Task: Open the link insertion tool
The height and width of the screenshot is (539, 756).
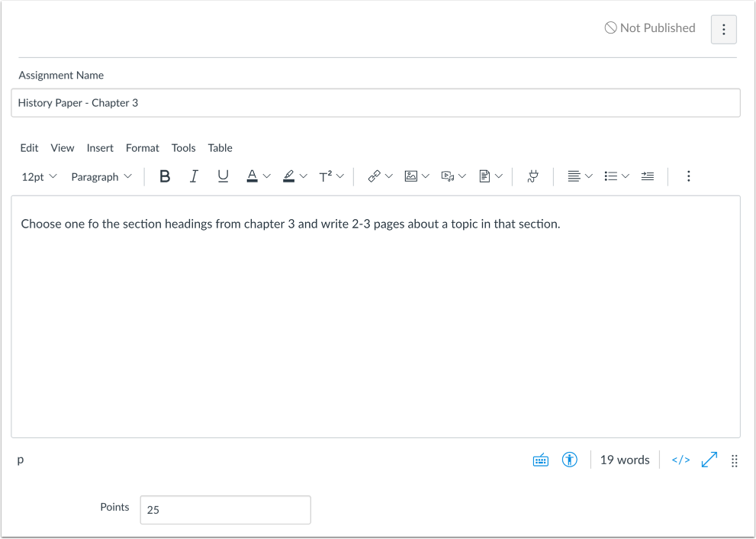Action: [375, 176]
